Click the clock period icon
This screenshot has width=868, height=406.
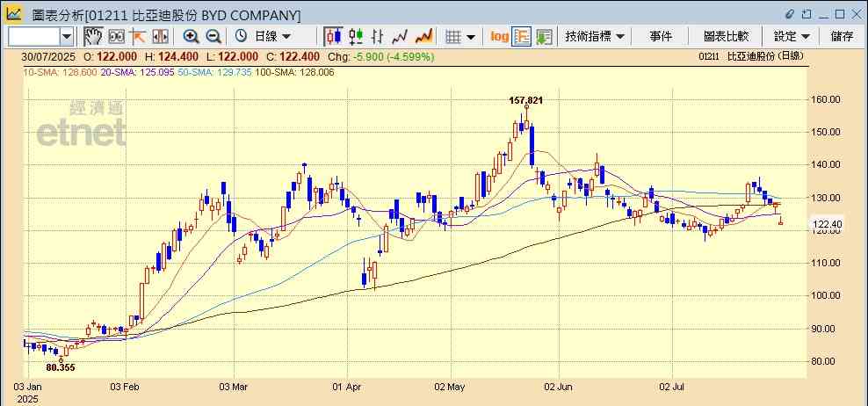tap(241, 37)
